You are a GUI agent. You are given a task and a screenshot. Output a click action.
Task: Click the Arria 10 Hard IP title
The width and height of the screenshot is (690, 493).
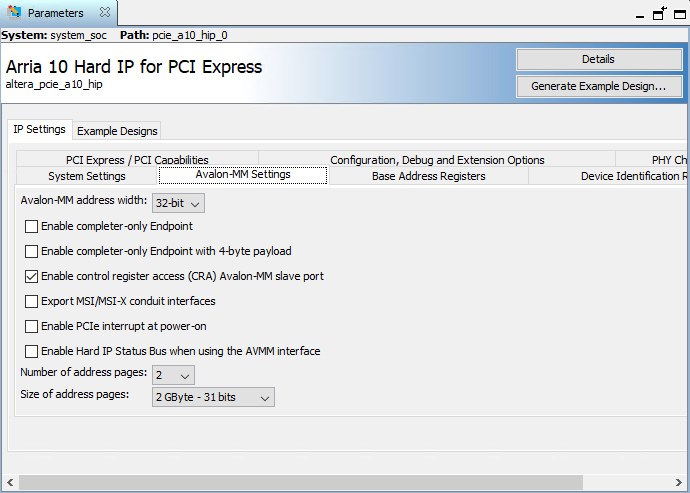[x=134, y=67]
